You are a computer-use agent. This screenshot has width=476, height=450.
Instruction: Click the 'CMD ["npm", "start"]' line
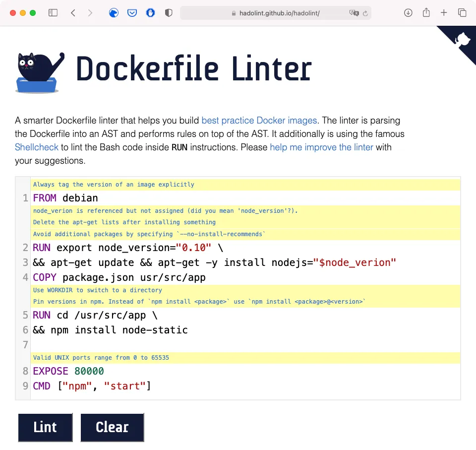point(245,386)
